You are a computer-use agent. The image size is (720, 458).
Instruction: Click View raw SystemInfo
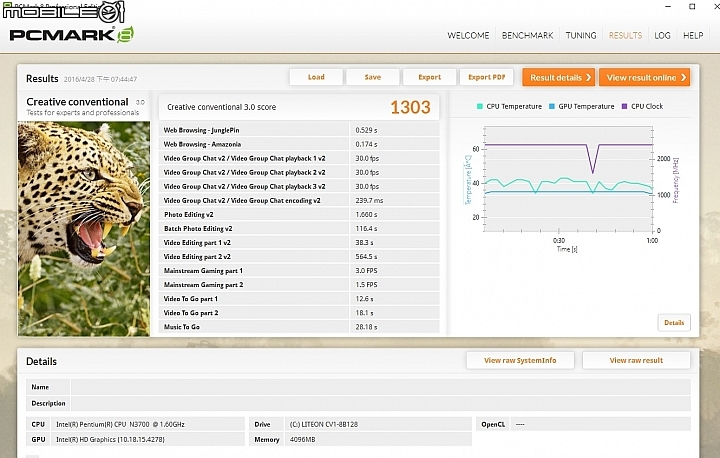(520, 361)
